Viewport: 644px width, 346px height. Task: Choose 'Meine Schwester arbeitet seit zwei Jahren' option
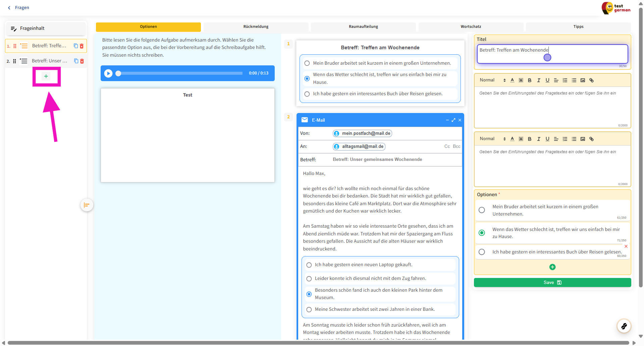coord(309,309)
